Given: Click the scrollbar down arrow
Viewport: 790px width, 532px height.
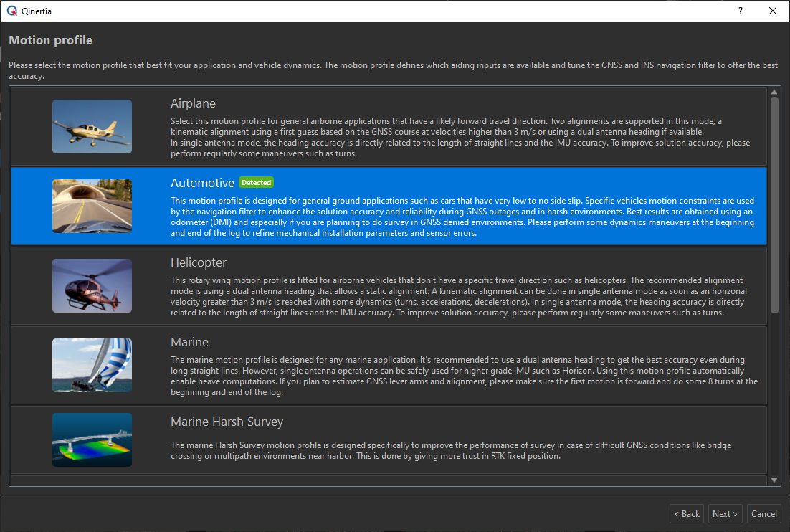Looking at the screenshot, I should (774, 480).
